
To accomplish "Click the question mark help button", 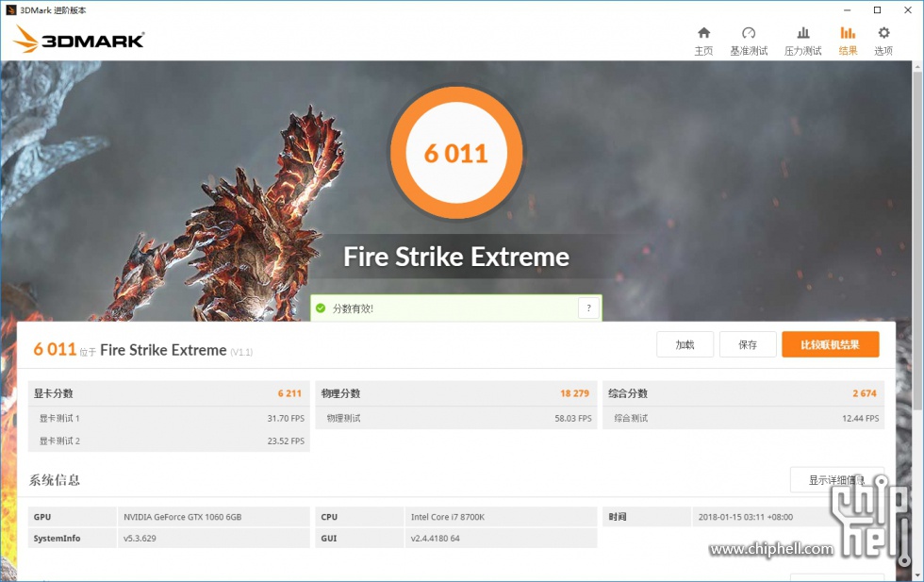I will pyautogui.click(x=588, y=308).
